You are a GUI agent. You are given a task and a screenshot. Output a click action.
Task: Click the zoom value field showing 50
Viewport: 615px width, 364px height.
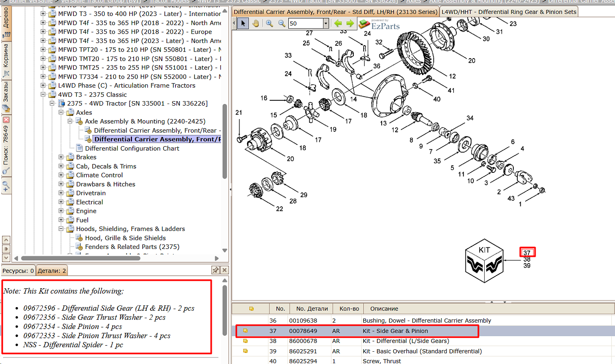[306, 23]
